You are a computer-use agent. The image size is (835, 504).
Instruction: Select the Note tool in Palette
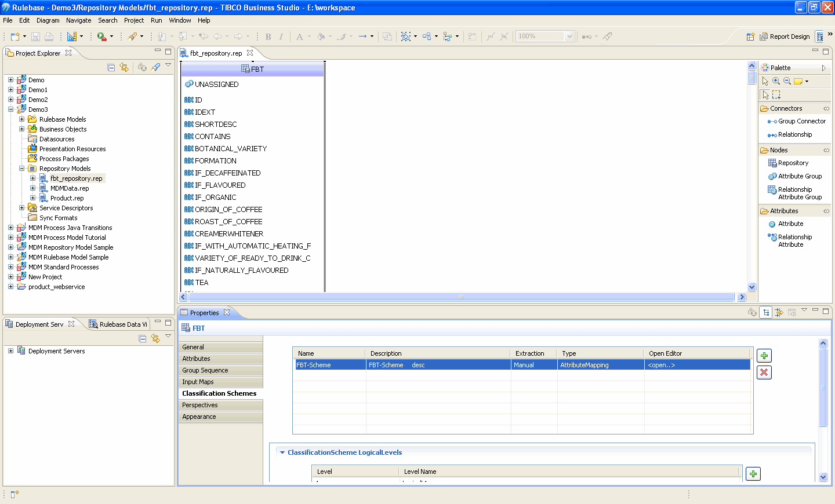[798, 81]
